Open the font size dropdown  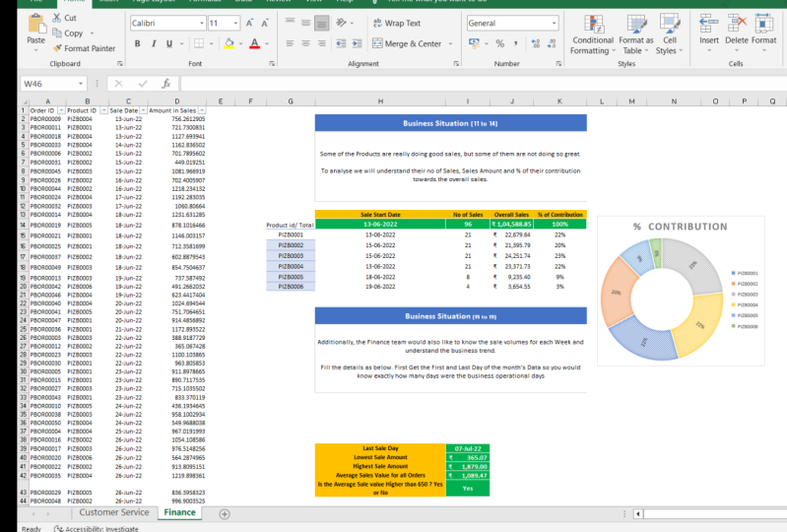coord(235,23)
